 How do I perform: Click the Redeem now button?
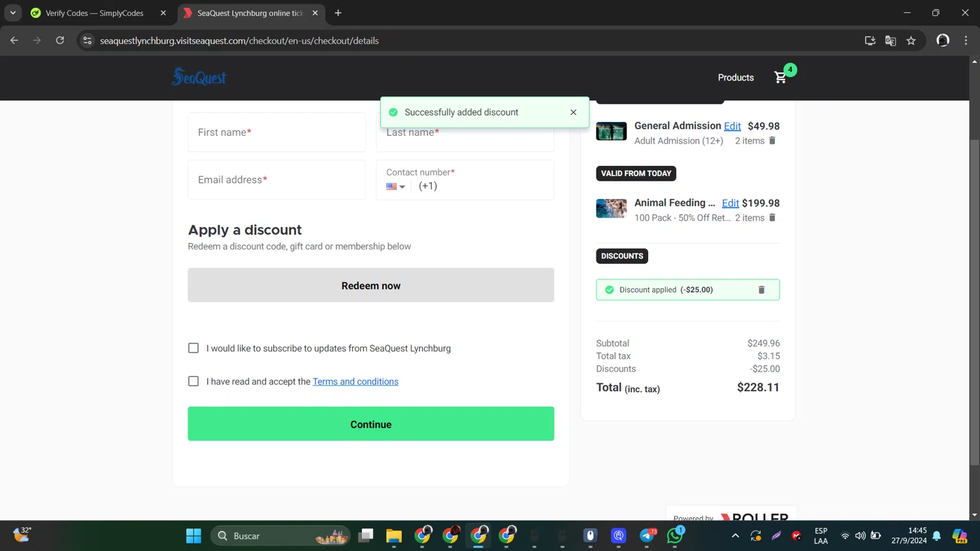click(x=371, y=285)
